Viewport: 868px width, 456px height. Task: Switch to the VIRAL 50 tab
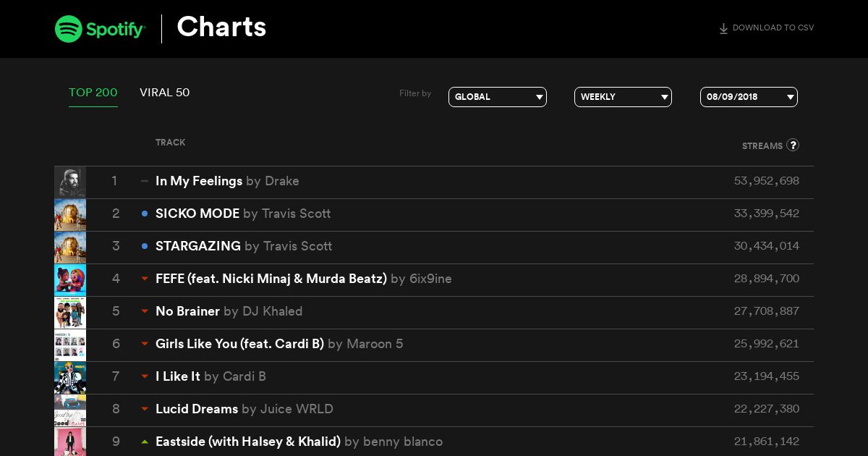(165, 93)
